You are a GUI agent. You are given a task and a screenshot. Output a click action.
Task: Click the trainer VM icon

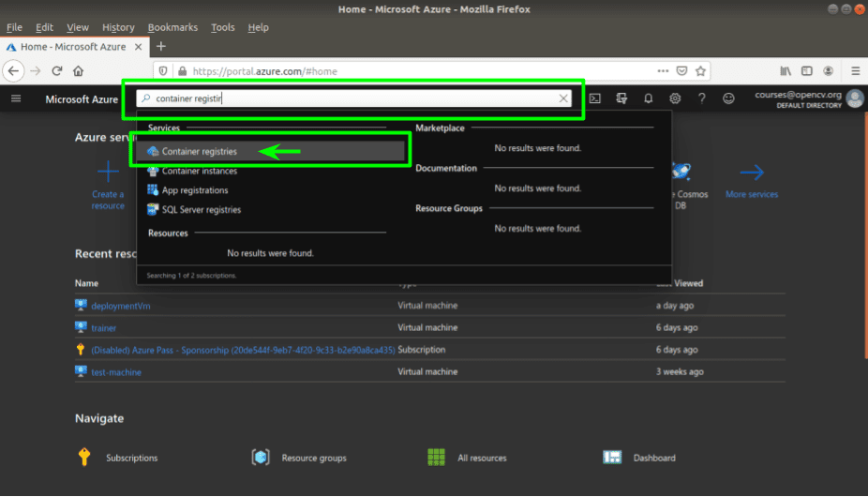[81, 327]
